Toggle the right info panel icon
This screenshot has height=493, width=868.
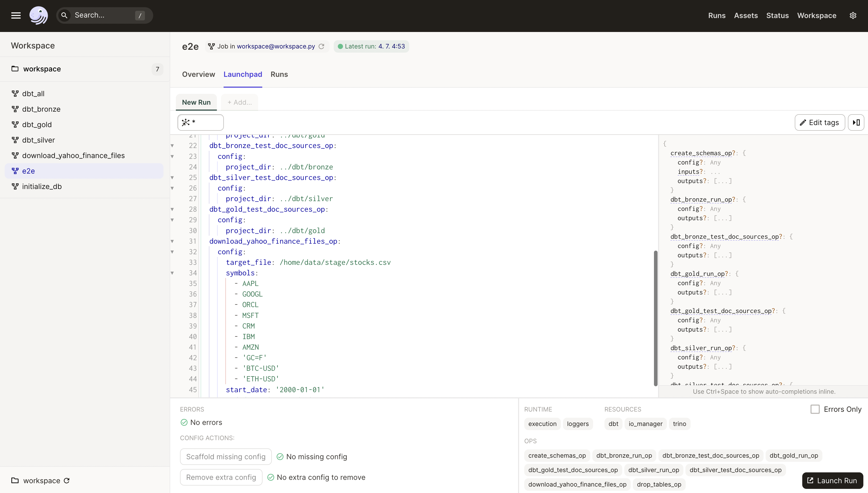click(x=856, y=122)
